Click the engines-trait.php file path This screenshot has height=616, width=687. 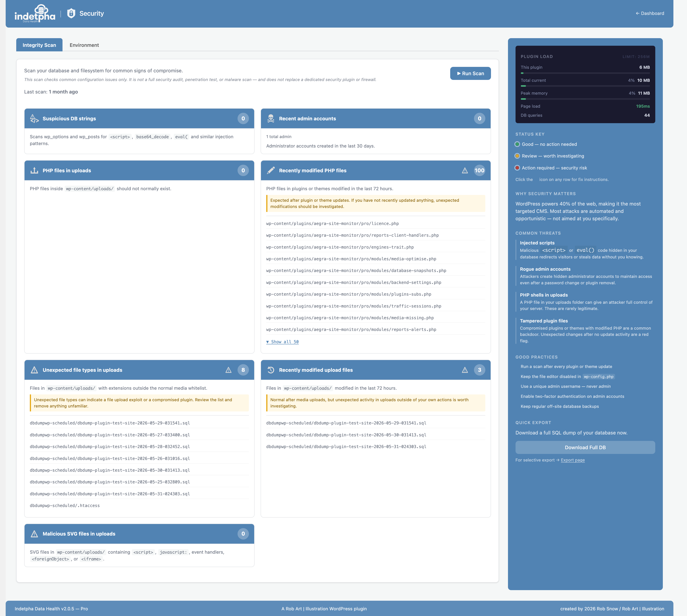tap(376, 247)
